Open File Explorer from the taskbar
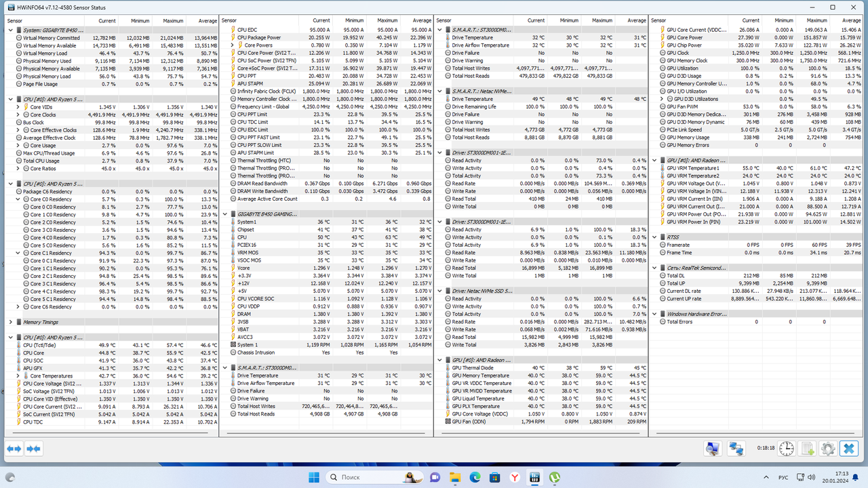 tap(455, 477)
